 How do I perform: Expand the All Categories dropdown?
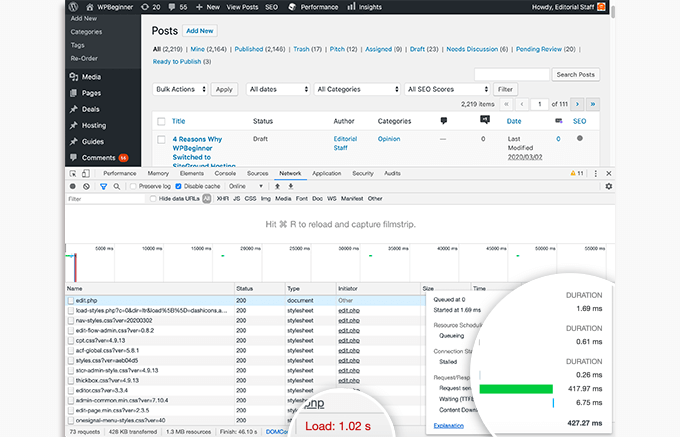click(x=357, y=89)
